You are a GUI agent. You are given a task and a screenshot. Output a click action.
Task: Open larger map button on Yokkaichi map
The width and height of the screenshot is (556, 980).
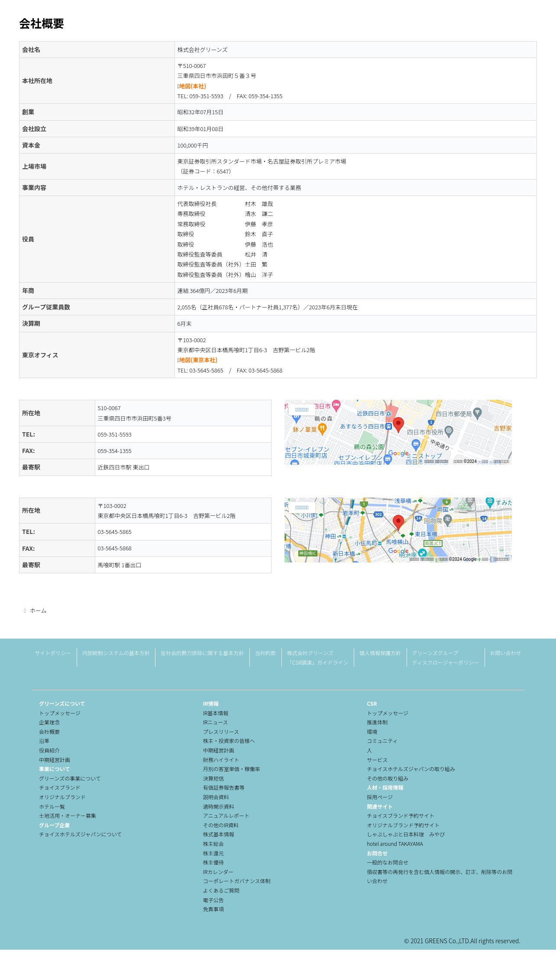(x=302, y=409)
